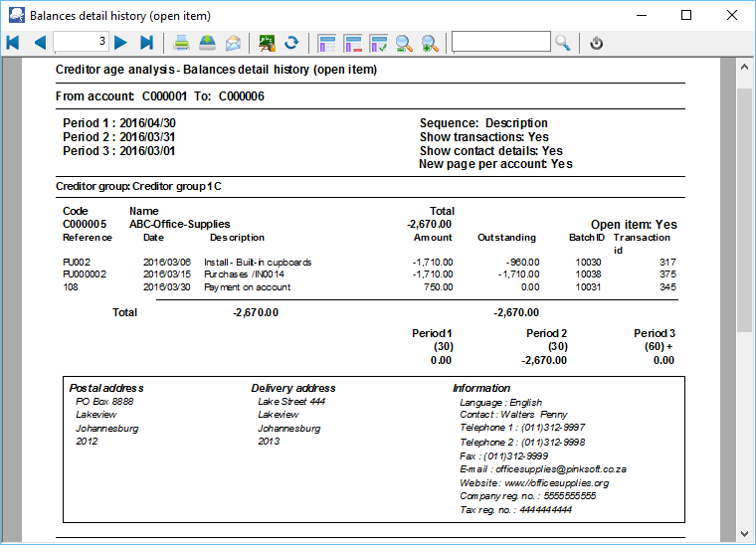Click the page number input field
Screen dimensions: 756x545
click(x=81, y=42)
